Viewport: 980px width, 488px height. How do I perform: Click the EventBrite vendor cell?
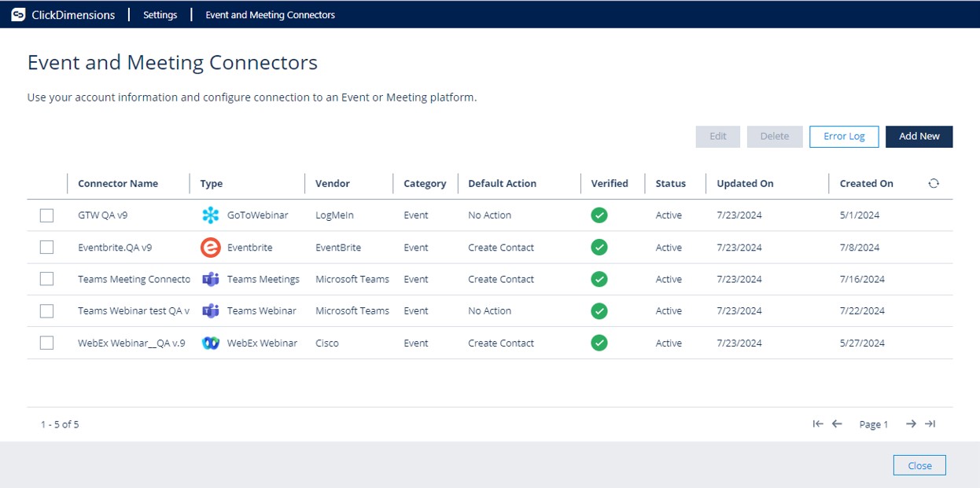(x=338, y=248)
